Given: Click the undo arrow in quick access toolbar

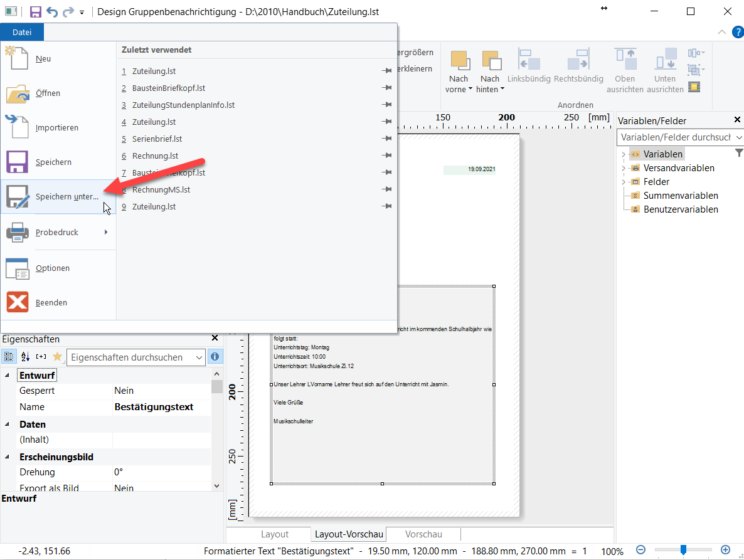Looking at the screenshot, I should point(52,12).
